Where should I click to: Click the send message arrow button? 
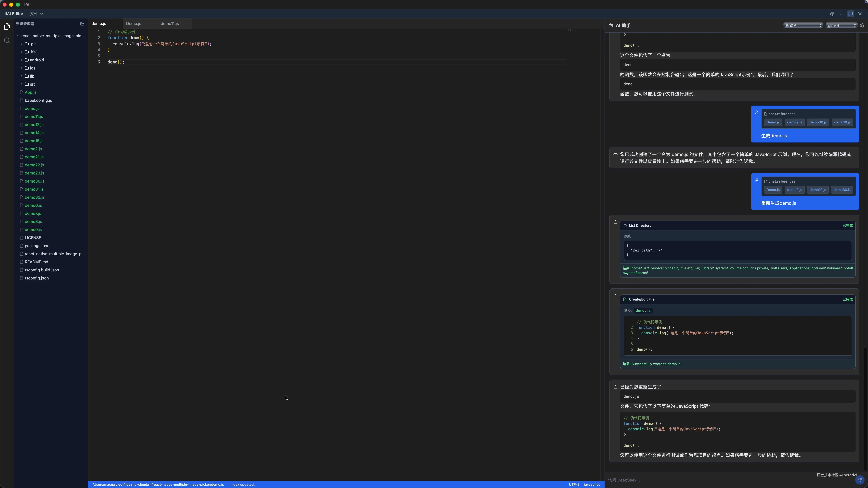pos(860,480)
